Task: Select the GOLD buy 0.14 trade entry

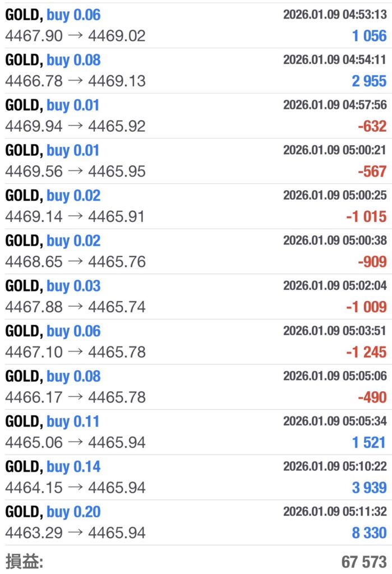Action: 53,466
